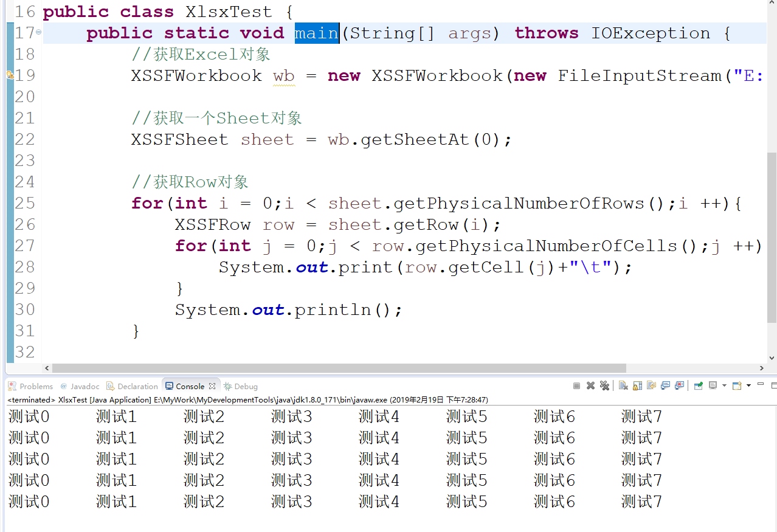Remove all terminated launches
777x532 pixels.
coord(604,385)
